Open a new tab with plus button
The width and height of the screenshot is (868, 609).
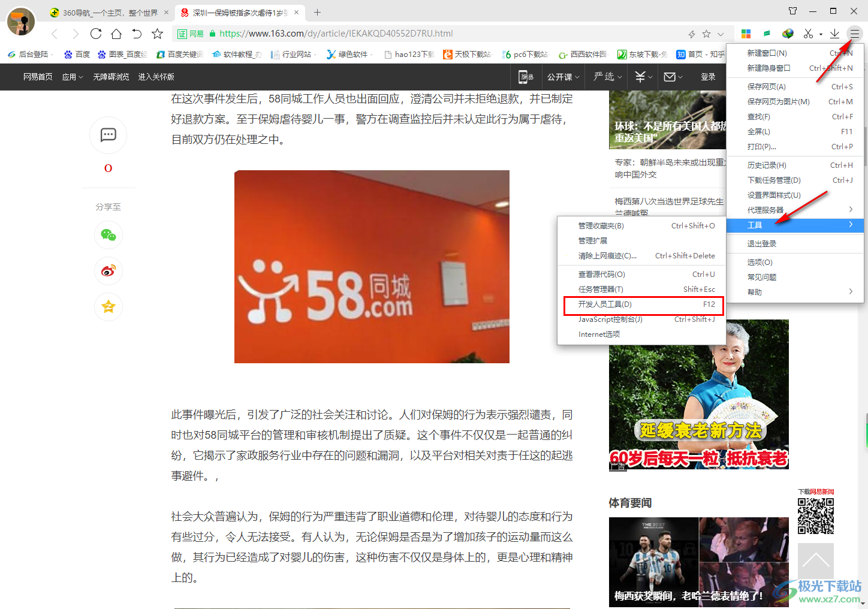point(317,12)
